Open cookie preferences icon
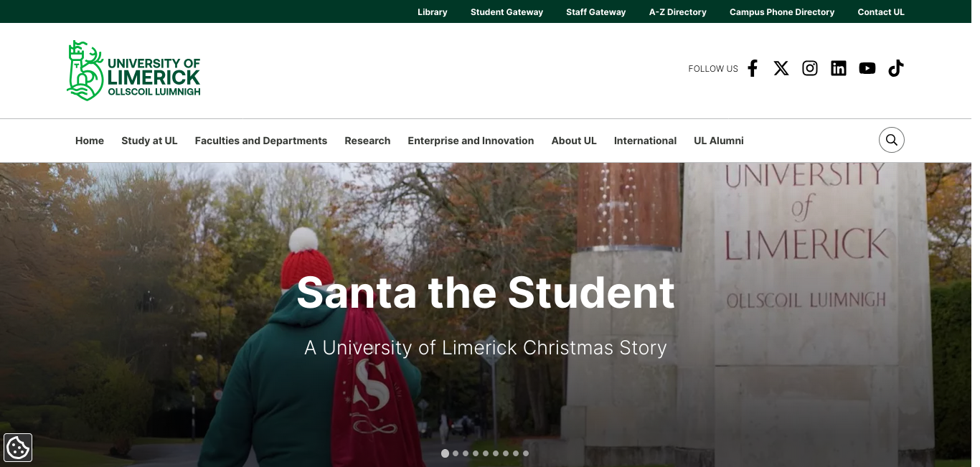The height and width of the screenshot is (467, 980). [18, 448]
